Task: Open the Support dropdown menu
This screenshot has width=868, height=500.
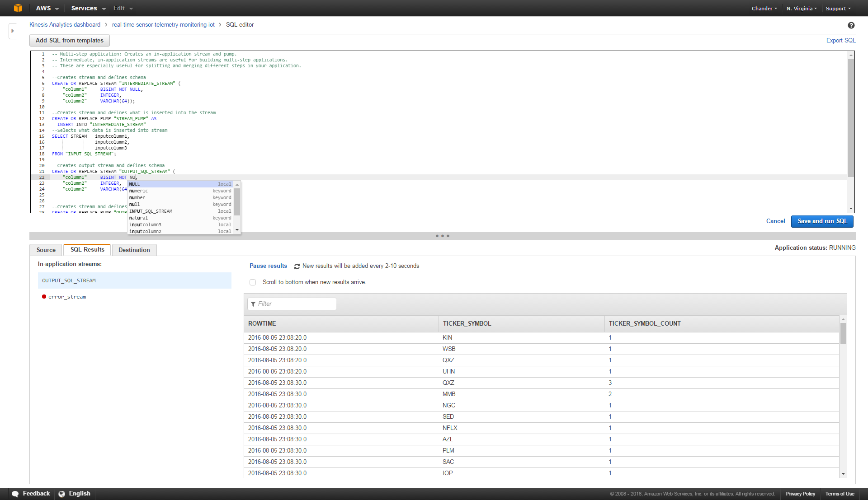Action: [x=837, y=8]
